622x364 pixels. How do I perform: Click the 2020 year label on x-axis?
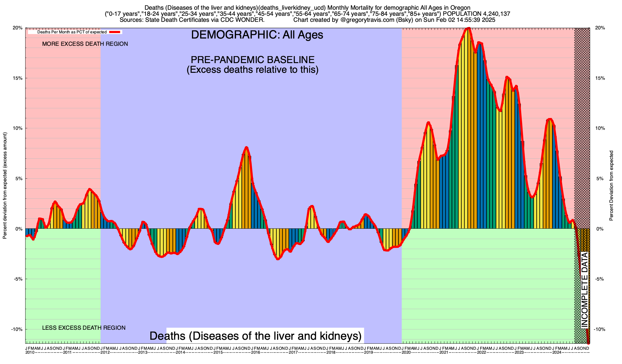coord(406,352)
